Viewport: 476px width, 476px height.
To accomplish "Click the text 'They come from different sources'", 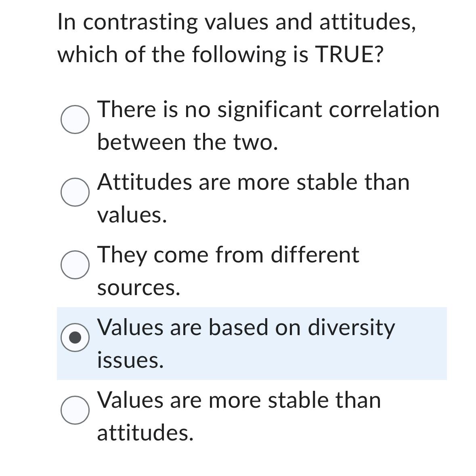I will tap(228, 271).
